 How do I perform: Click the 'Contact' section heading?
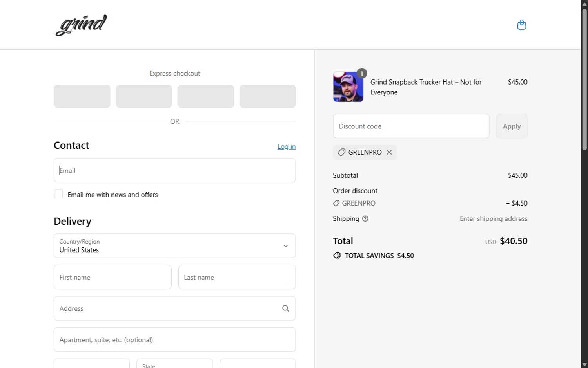point(71,145)
